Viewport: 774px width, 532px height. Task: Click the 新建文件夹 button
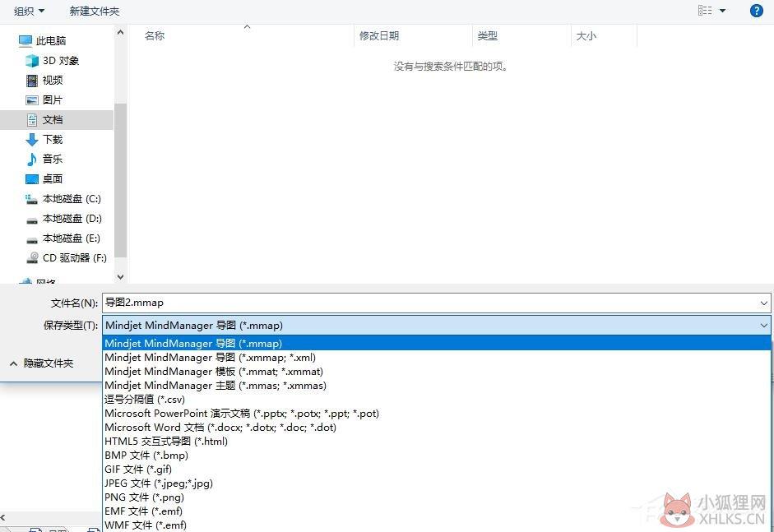(x=95, y=11)
